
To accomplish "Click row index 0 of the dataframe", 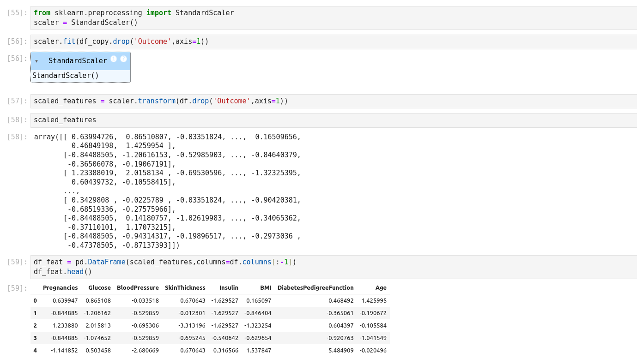I will pos(35,301).
